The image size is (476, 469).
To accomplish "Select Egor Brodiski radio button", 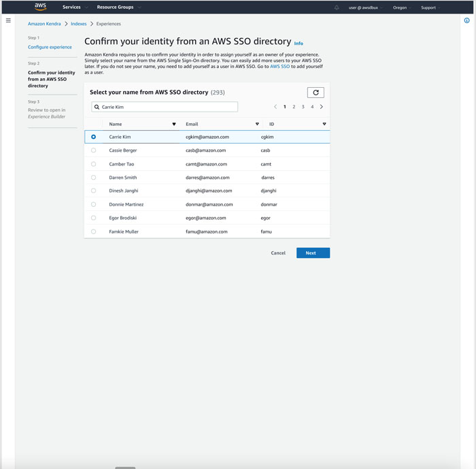I will click(94, 218).
